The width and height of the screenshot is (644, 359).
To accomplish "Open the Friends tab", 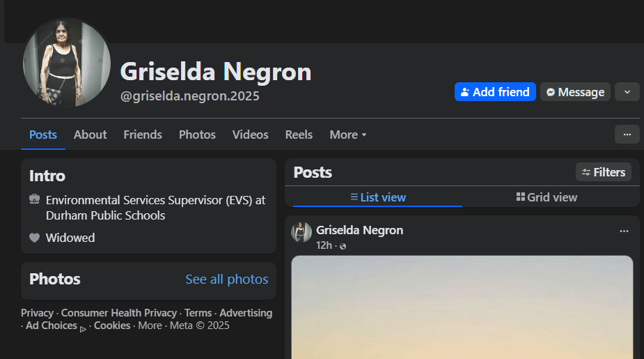I will (143, 135).
